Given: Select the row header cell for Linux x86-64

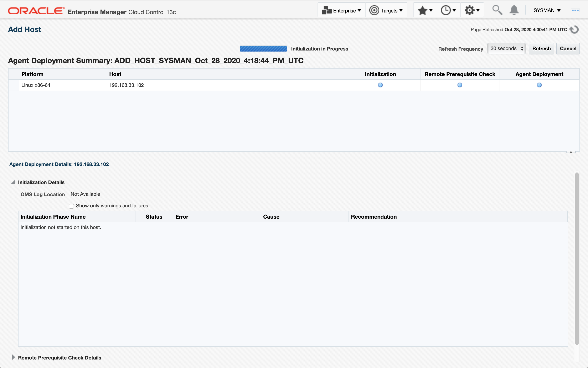Looking at the screenshot, I should (x=14, y=85).
